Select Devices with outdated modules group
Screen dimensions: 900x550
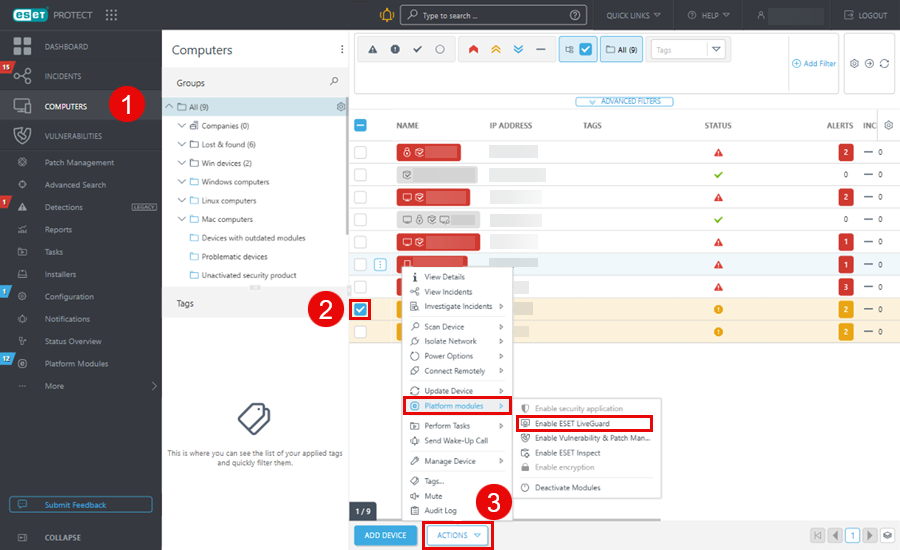(x=253, y=238)
